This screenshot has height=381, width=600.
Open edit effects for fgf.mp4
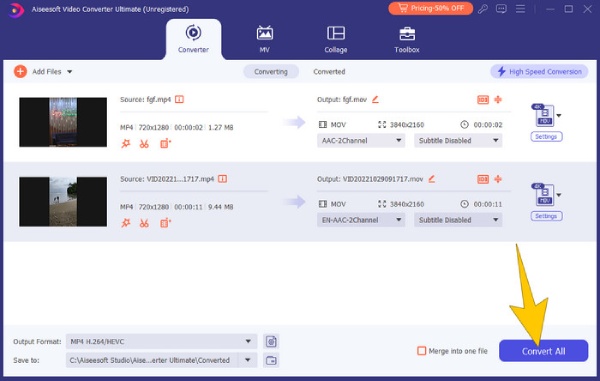[x=126, y=144]
